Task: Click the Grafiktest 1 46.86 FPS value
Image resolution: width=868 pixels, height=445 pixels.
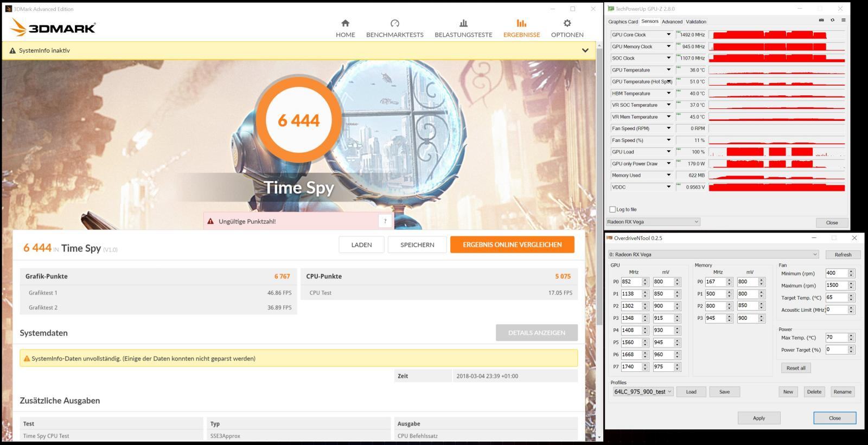Action: tap(279, 293)
